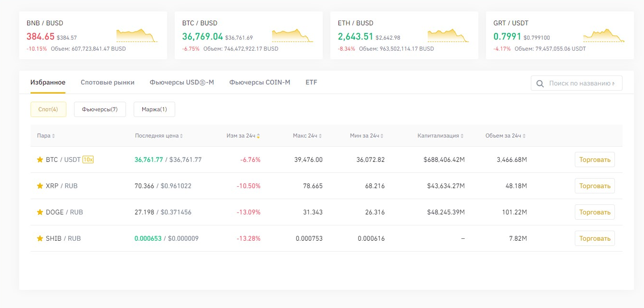This screenshot has width=644, height=308.
Task: Click the -6.76% change value
Action: coord(251,159)
